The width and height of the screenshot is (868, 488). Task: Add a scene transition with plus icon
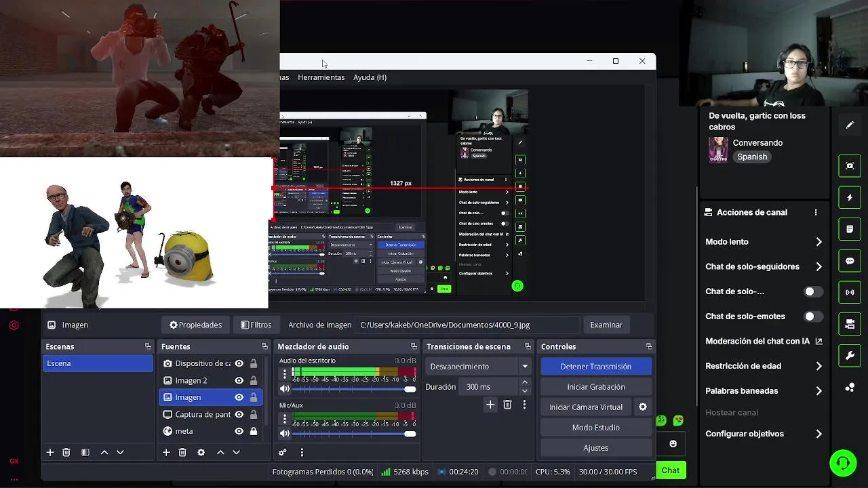(490, 405)
